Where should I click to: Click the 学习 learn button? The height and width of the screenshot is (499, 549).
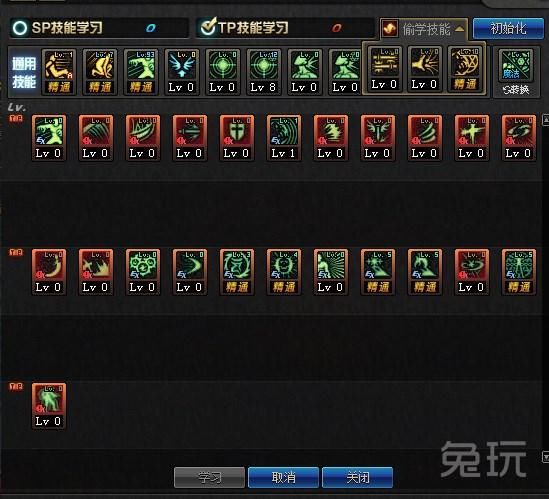209,477
